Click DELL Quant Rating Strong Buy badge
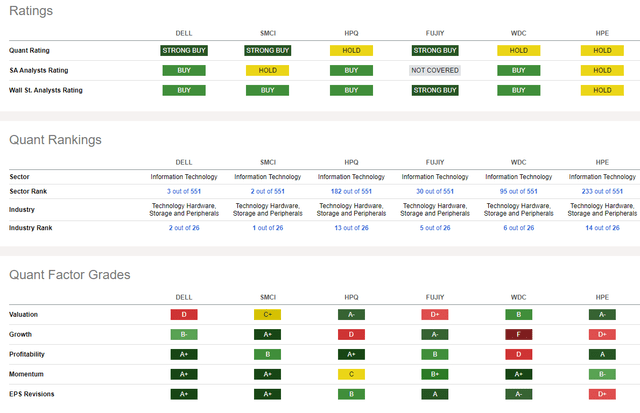The height and width of the screenshot is (413, 640). pyautogui.click(x=184, y=51)
